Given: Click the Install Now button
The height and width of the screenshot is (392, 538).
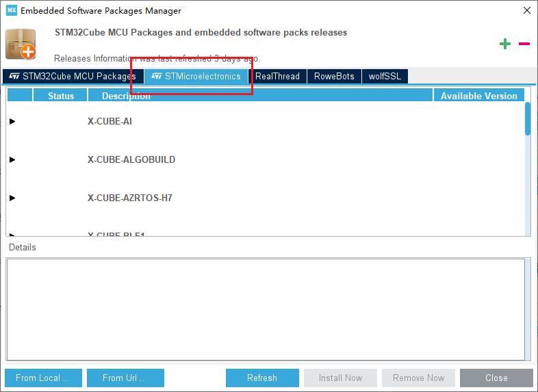Looking at the screenshot, I should click(340, 378).
